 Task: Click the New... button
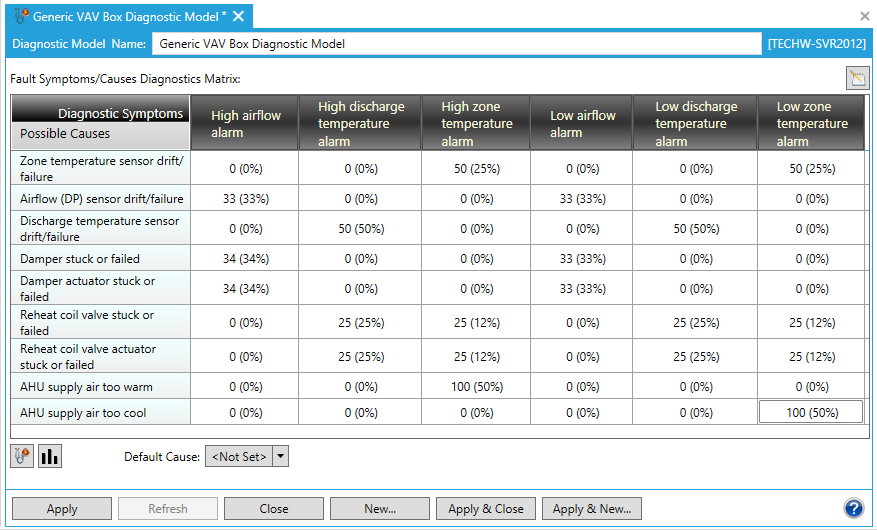click(380, 508)
